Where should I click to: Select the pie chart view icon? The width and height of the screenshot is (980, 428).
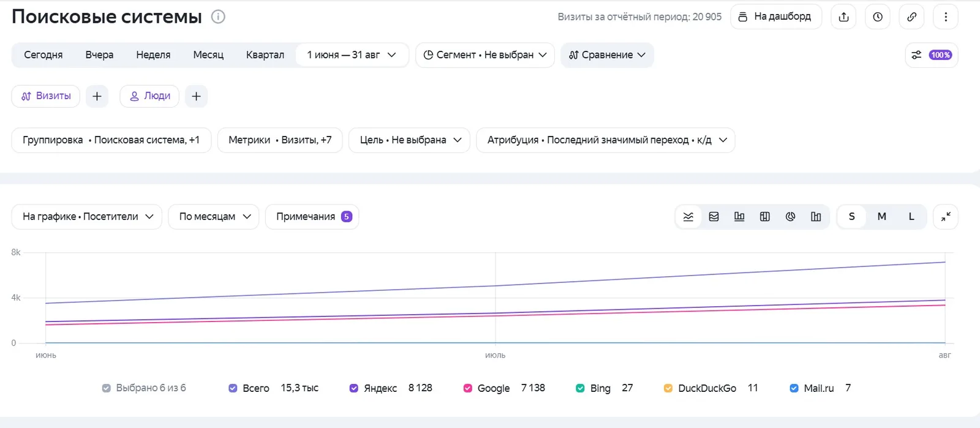point(791,217)
